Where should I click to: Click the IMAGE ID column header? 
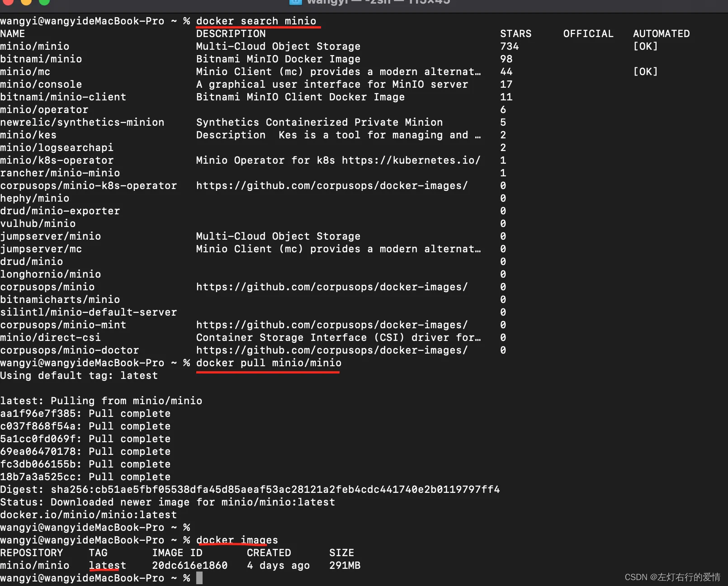click(x=177, y=553)
